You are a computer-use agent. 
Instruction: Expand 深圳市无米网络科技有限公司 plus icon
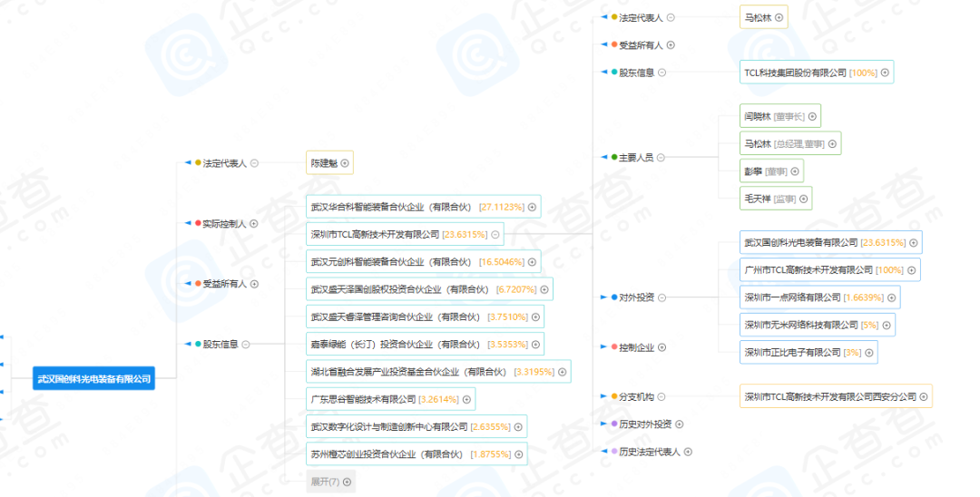tap(887, 325)
